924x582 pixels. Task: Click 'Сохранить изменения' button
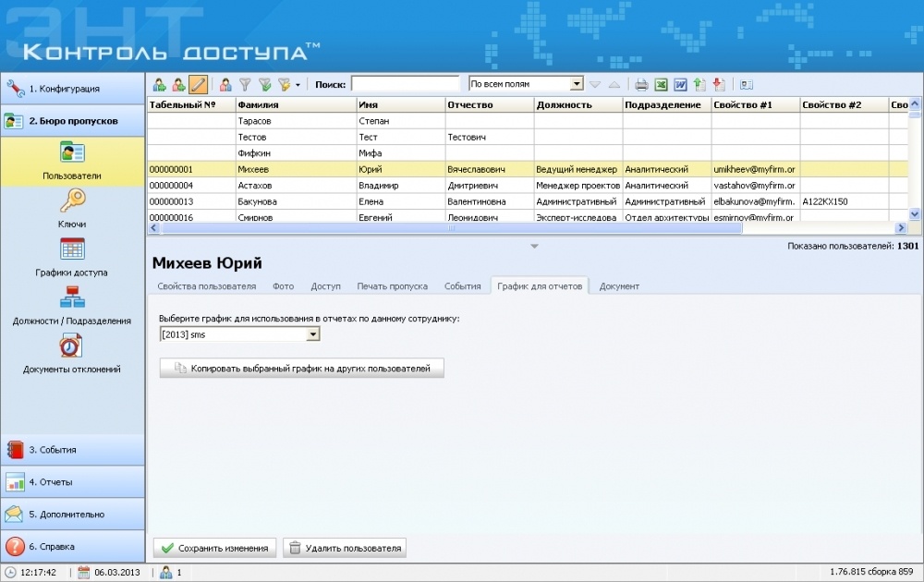pos(214,548)
